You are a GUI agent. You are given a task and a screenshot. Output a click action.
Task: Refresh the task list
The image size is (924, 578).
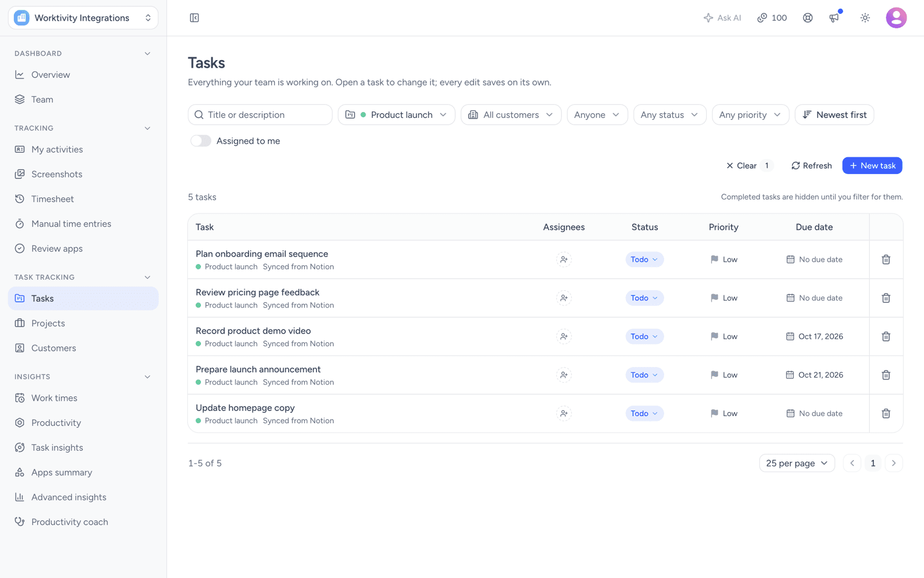[811, 166]
